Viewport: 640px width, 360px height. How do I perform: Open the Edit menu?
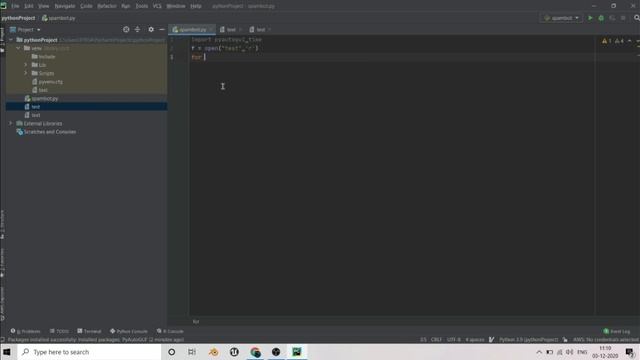click(29, 6)
